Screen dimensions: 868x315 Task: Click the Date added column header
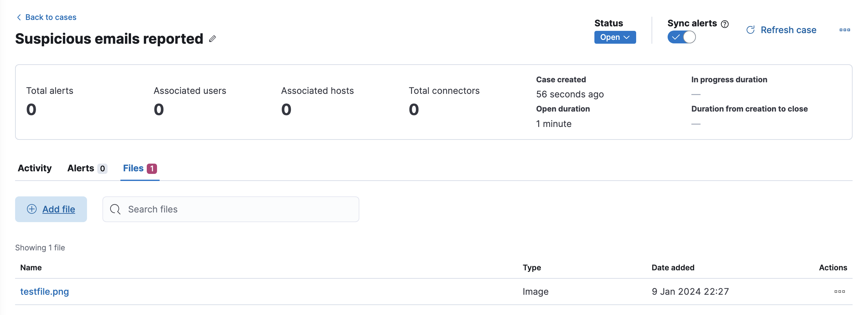pyautogui.click(x=672, y=267)
